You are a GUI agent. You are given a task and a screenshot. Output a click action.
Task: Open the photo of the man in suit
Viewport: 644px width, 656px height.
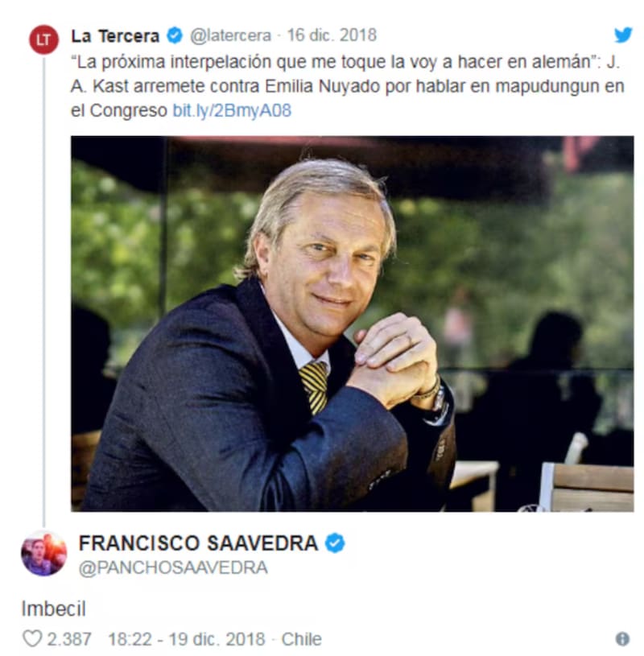point(352,324)
